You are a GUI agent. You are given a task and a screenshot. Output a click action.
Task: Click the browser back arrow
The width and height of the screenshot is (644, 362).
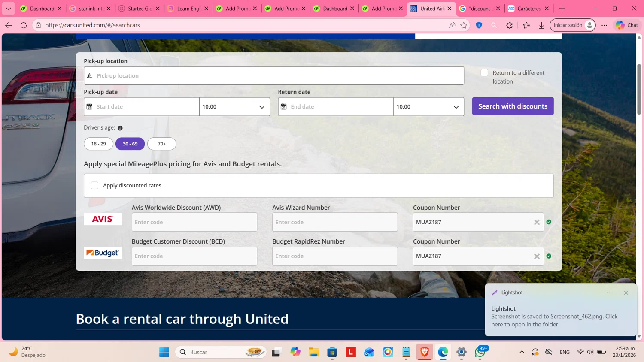click(x=9, y=25)
